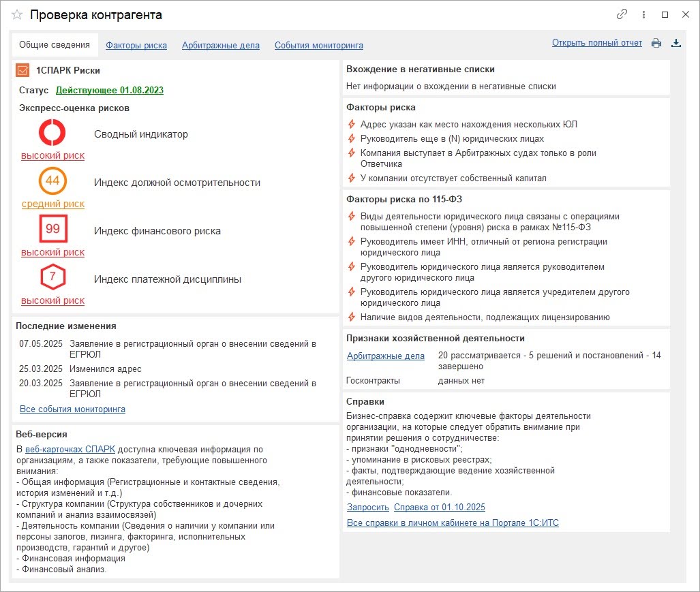
Task: Open the Общие сведения tab
Action: point(55,45)
